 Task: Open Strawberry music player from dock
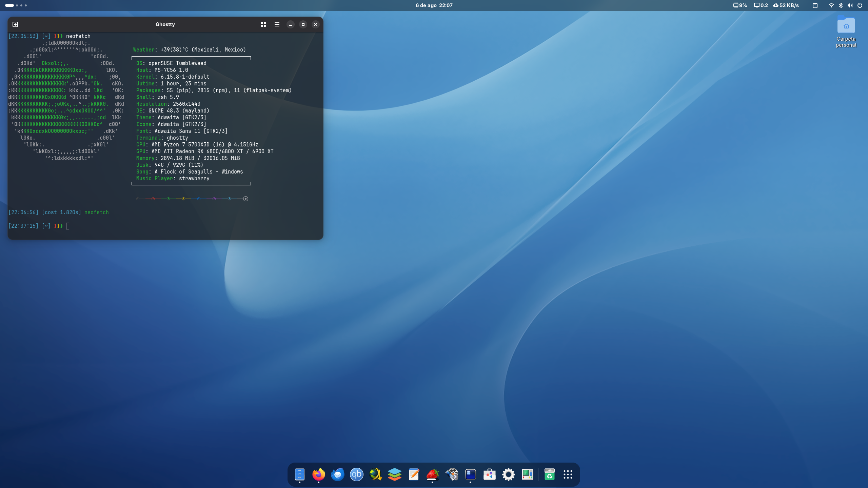click(433, 474)
